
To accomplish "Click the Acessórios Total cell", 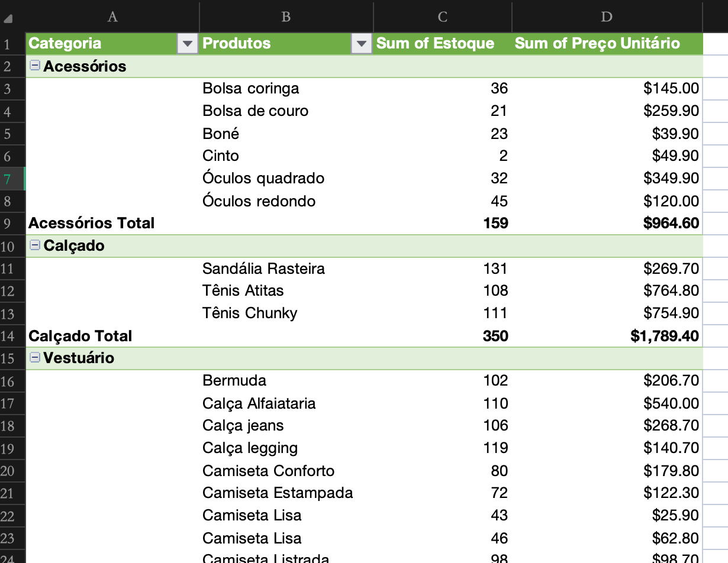I will point(92,223).
